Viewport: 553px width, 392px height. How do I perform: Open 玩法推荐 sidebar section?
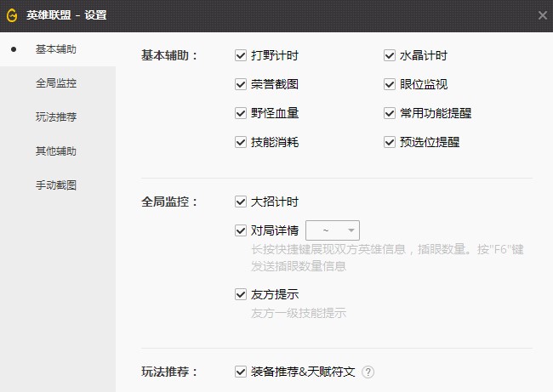[x=56, y=117]
